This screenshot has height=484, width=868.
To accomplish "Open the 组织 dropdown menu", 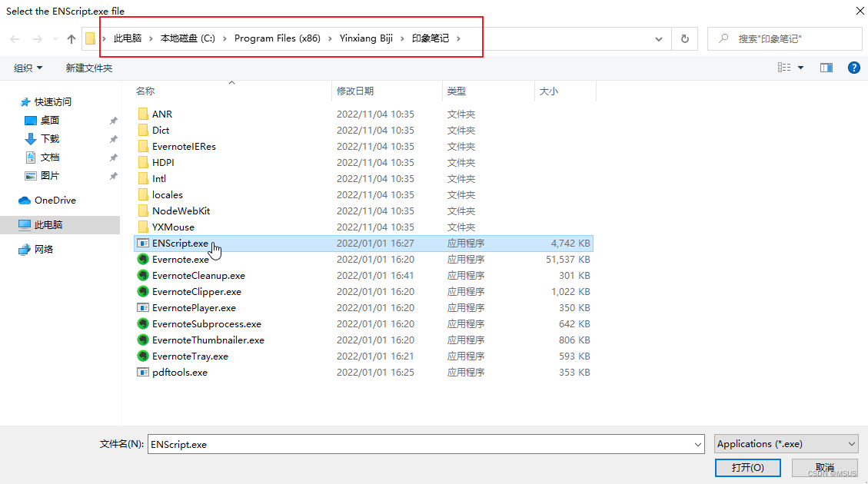I will 28,68.
